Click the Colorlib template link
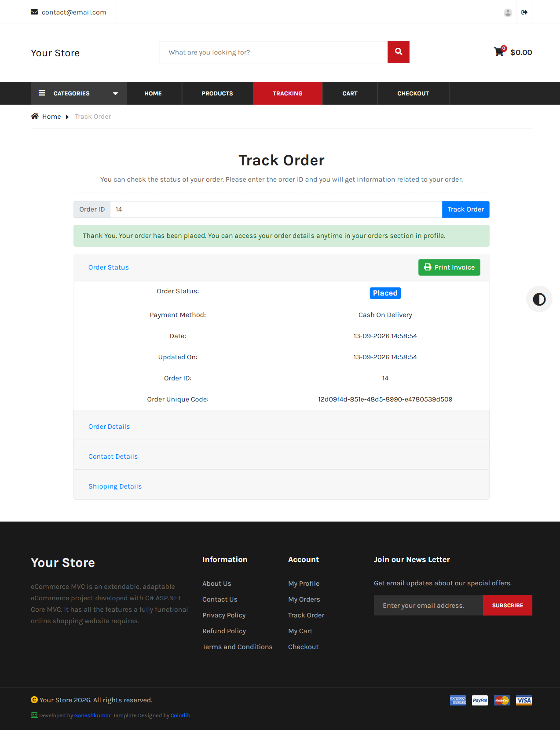The width and height of the screenshot is (560, 730). pos(180,715)
